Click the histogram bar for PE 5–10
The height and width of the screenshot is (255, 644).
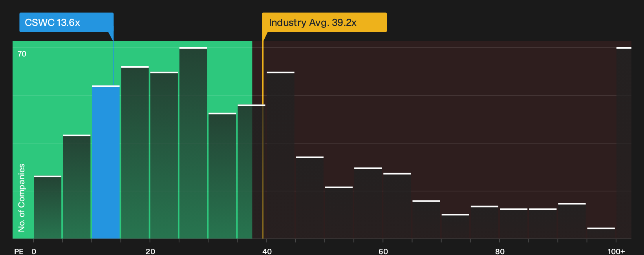click(77, 187)
